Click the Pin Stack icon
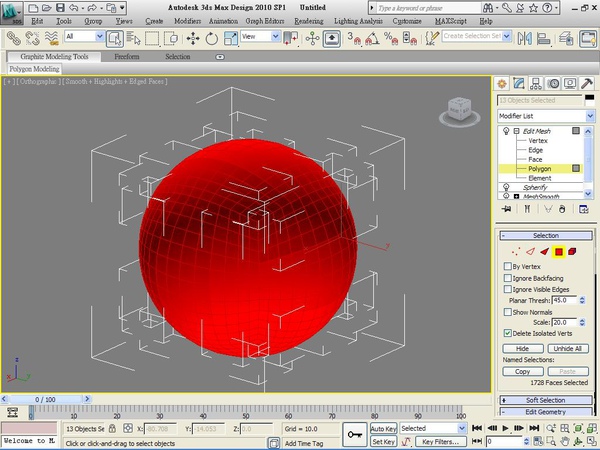Screen dimensions: 600x450 [507, 209]
